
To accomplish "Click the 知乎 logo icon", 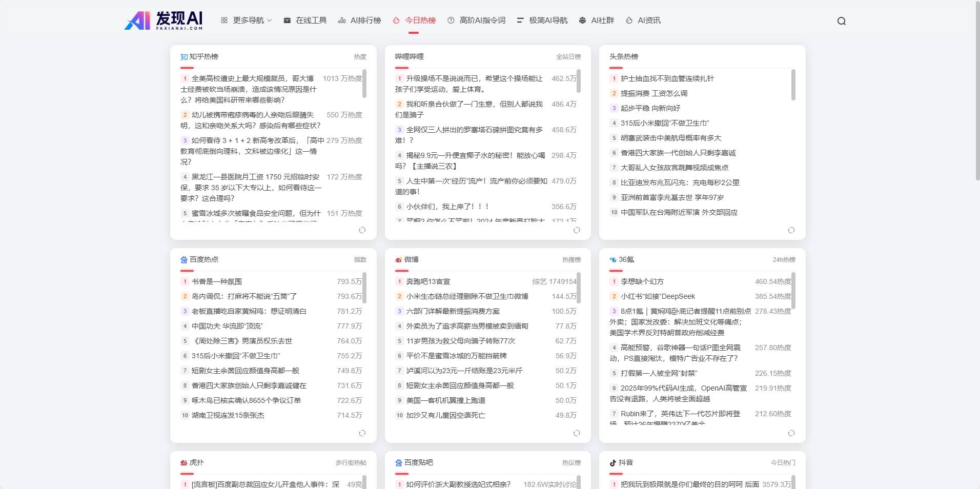I will 184,57.
